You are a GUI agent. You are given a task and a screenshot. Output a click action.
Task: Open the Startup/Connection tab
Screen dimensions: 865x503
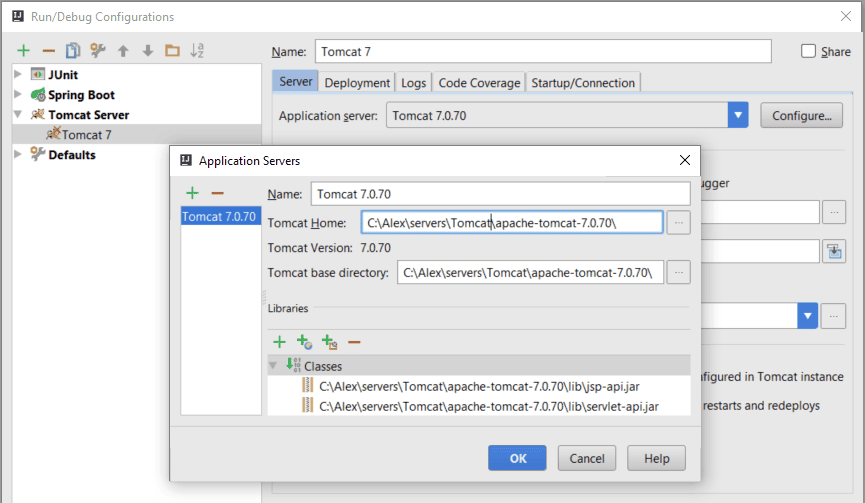pos(583,83)
